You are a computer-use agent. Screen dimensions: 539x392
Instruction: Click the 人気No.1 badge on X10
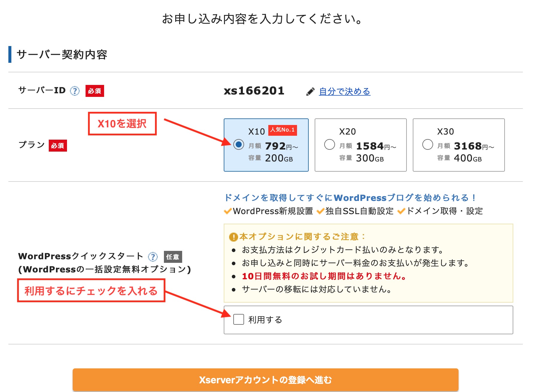point(283,130)
